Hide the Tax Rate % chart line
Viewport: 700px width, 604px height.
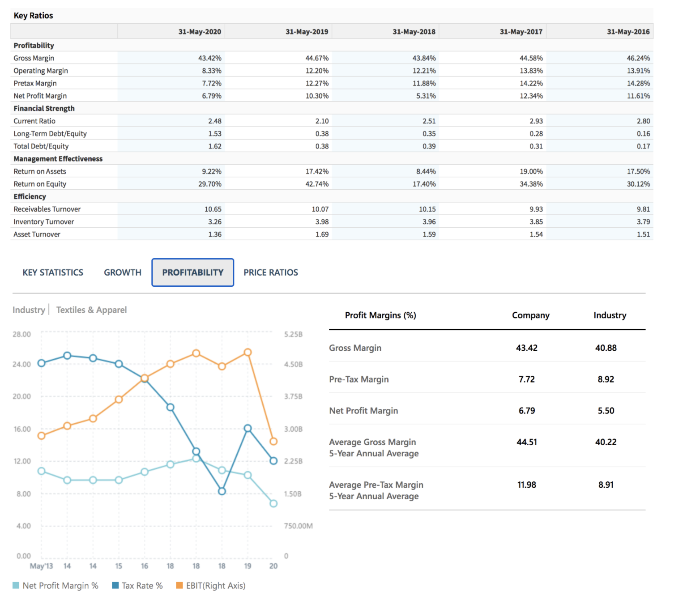coord(141,585)
